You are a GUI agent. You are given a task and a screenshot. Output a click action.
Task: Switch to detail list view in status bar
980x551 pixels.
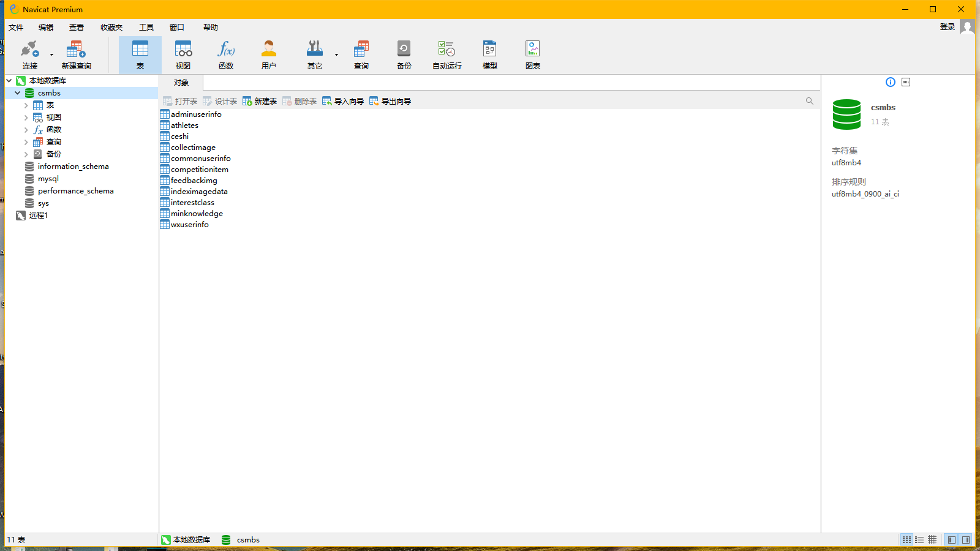(919, 540)
